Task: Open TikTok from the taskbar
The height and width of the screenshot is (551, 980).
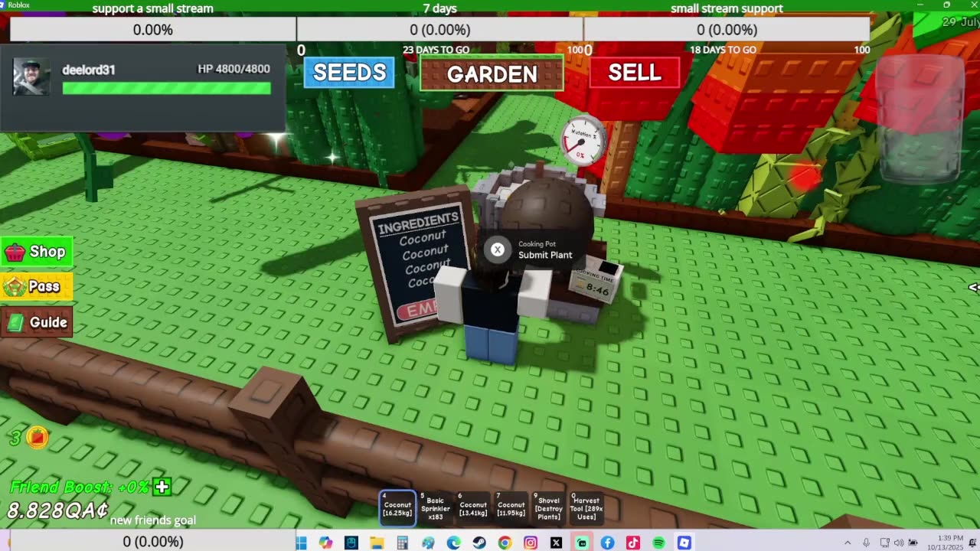Action: pyautogui.click(x=633, y=543)
